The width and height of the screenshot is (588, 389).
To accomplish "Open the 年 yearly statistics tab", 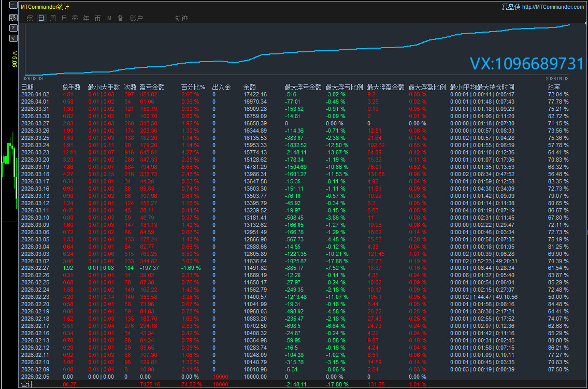I will point(87,18).
